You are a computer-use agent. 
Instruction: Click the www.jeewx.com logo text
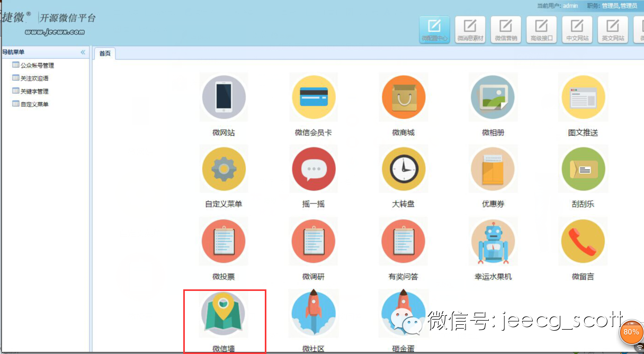pyautogui.click(x=55, y=32)
